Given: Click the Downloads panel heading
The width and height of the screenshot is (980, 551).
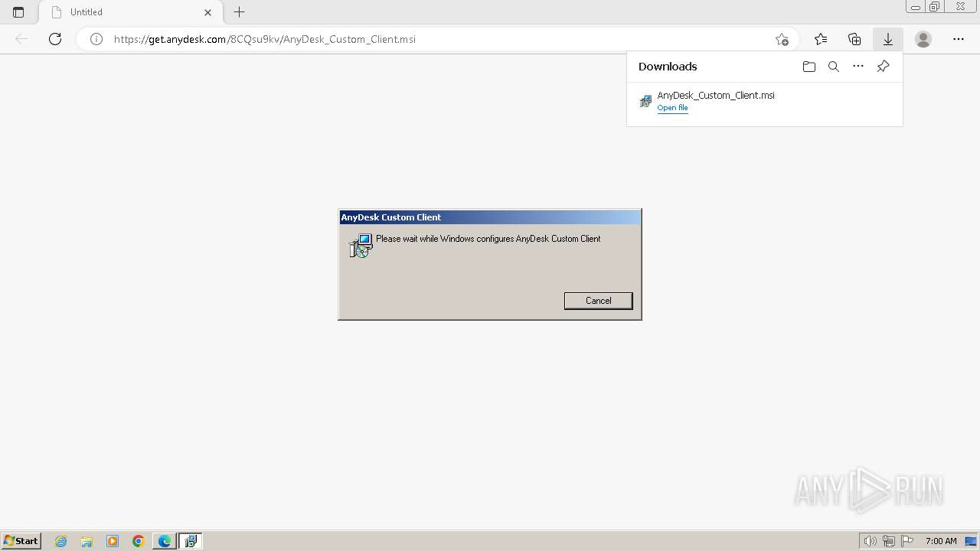Looking at the screenshot, I should coord(668,67).
